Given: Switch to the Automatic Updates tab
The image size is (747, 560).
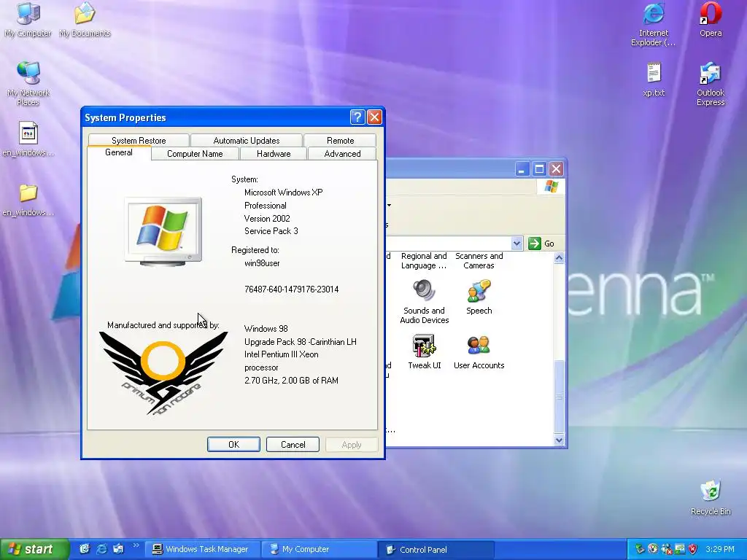Looking at the screenshot, I should (x=247, y=141).
